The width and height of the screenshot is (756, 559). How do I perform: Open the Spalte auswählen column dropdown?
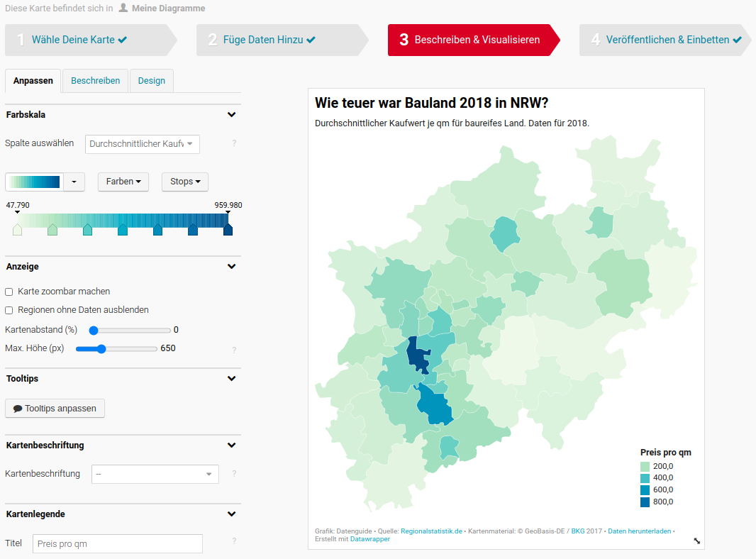(x=142, y=144)
